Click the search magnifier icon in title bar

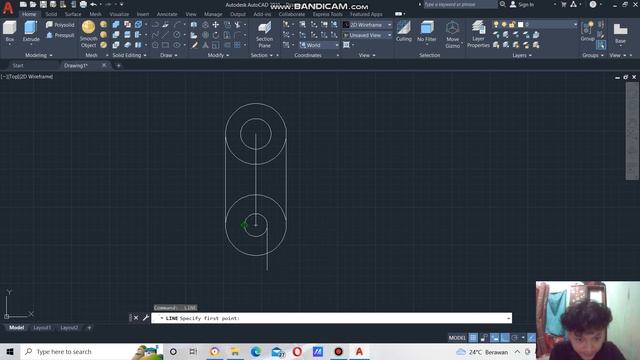(503, 4)
